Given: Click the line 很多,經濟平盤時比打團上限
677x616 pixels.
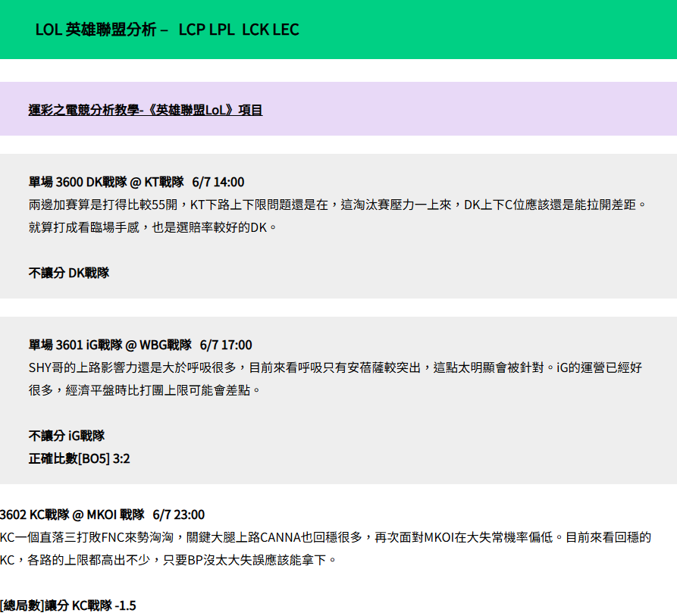Looking at the screenshot, I should coord(145,390).
